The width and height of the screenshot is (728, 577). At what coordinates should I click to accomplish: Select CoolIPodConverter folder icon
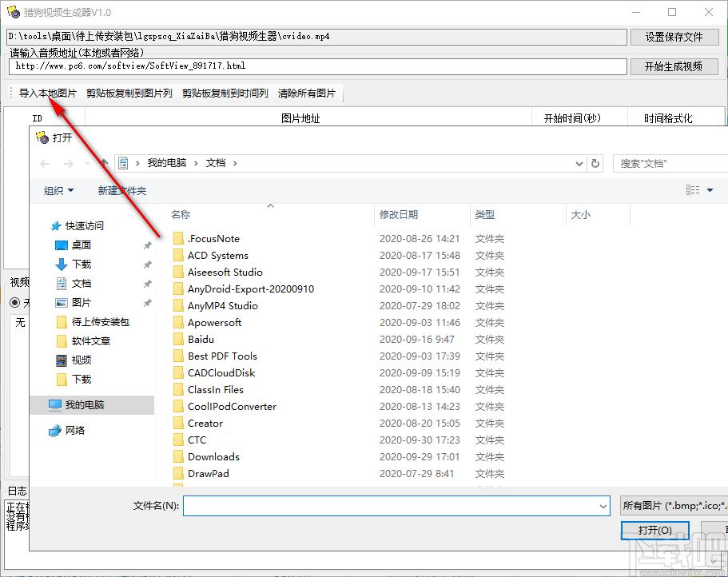pyautogui.click(x=178, y=406)
